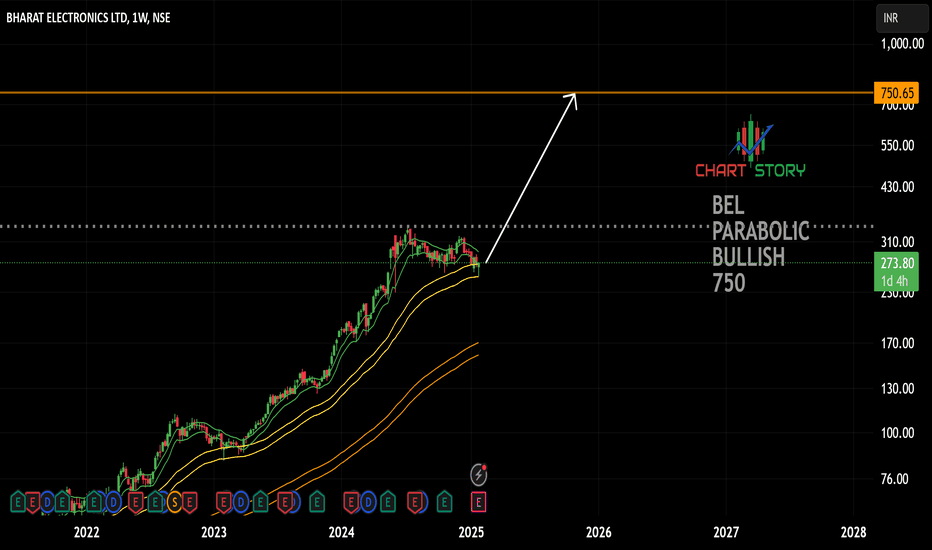Open the orange S split marker
Screen dimensions: 932x550
[174, 502]
